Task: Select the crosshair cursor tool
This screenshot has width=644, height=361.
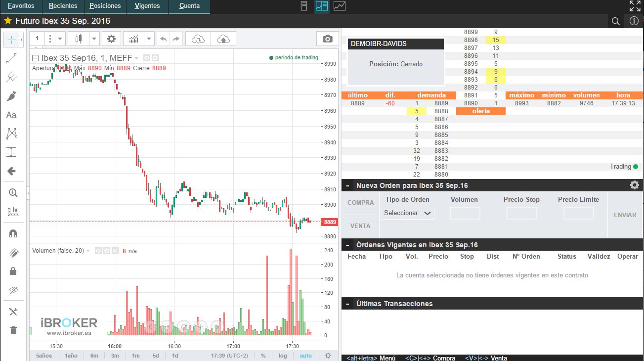Action: click(11, 39)
